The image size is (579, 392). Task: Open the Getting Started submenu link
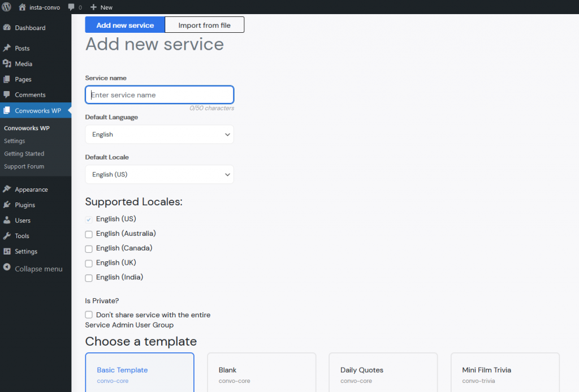pos(24,154)
